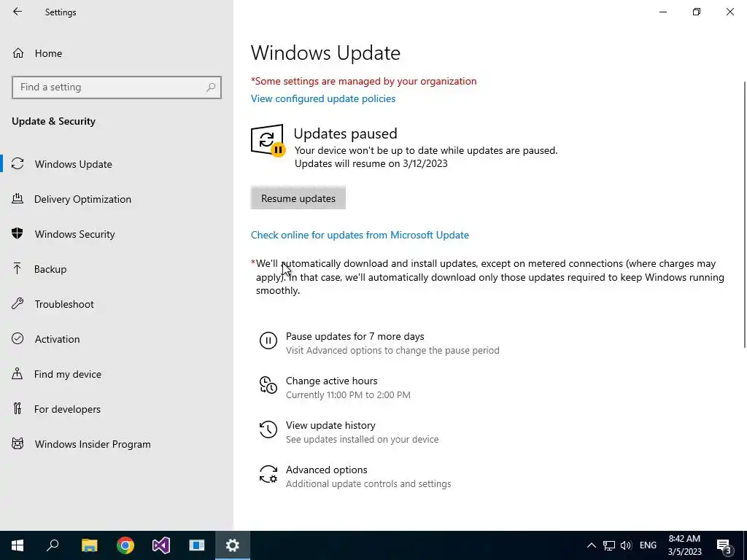Open For developers settings
Viewport: 747px width, 560px height.
tap(67, 409)
